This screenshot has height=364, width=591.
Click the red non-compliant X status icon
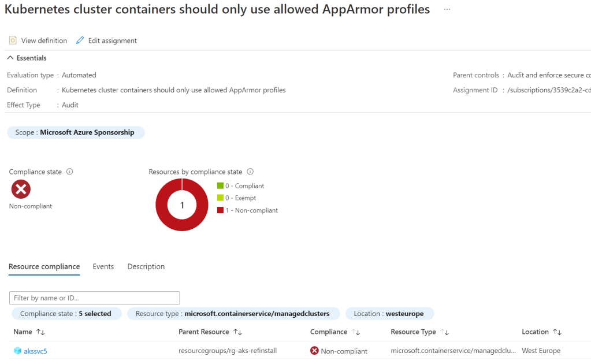pos(21,189)
